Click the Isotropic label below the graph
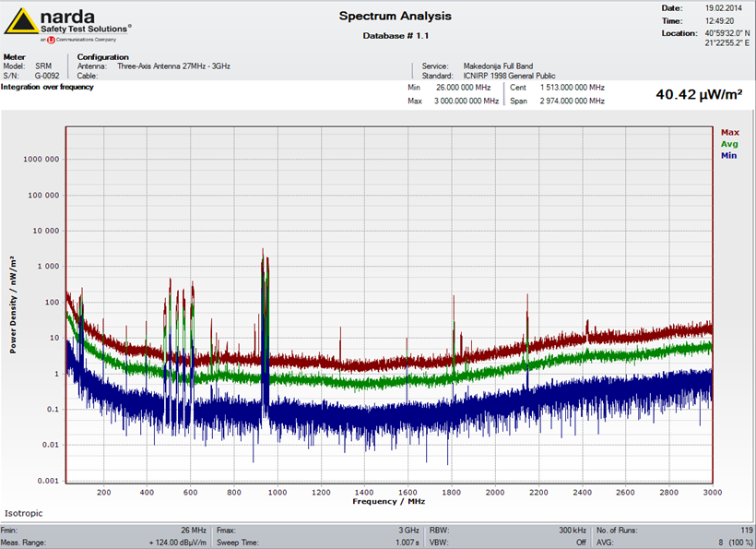The height and width of the screenshot is (549, 756). click(24, 513)
